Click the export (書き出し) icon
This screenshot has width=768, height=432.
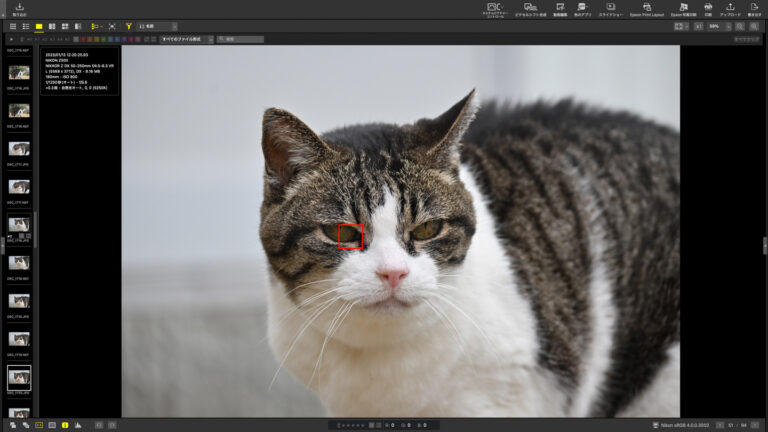(x=754, y=8)
